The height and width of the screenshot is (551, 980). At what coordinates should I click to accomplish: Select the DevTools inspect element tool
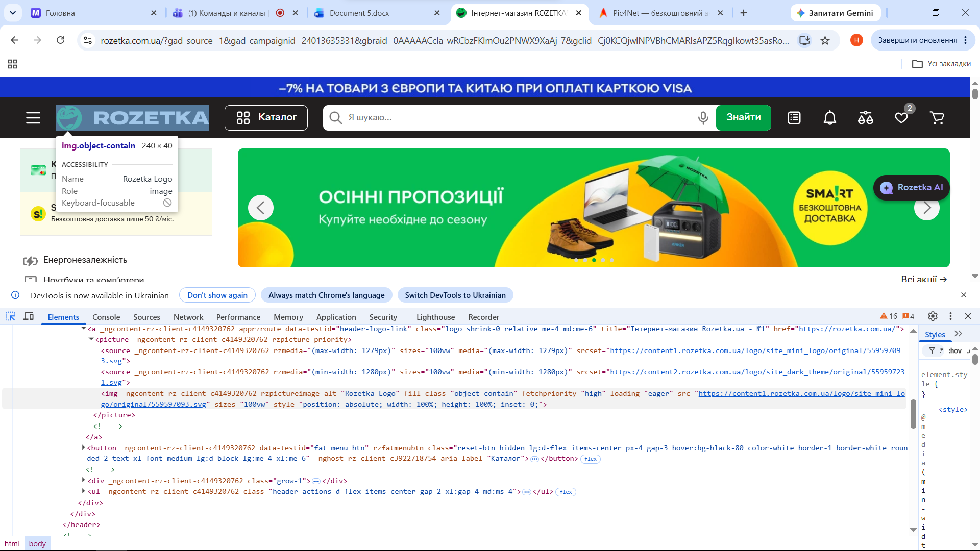click(10, 316)
